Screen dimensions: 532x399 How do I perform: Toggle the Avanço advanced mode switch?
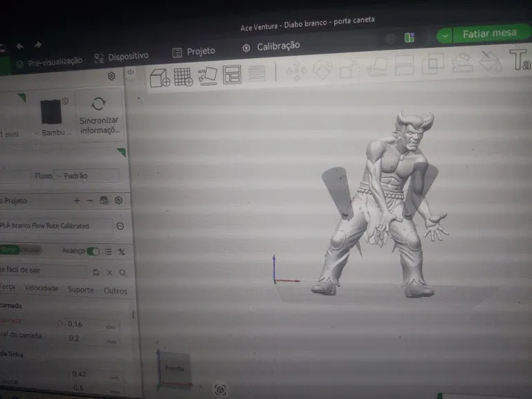coord(93,251)
